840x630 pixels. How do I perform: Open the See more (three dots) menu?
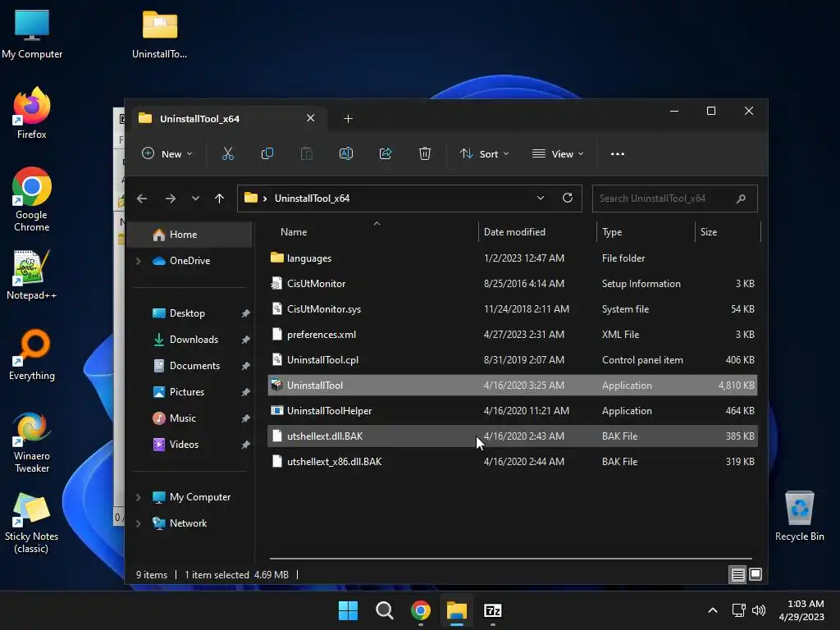click(617, 153)
